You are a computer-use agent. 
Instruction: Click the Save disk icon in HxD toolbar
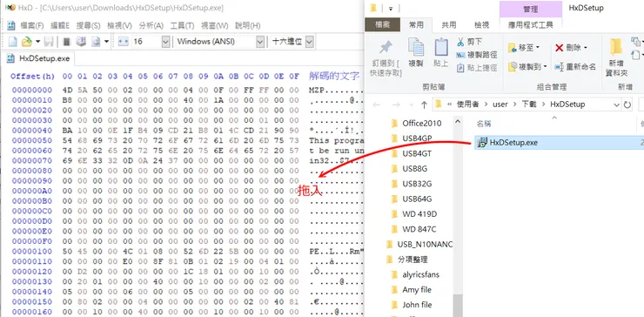pyautogui.click(x=49, y=42)
